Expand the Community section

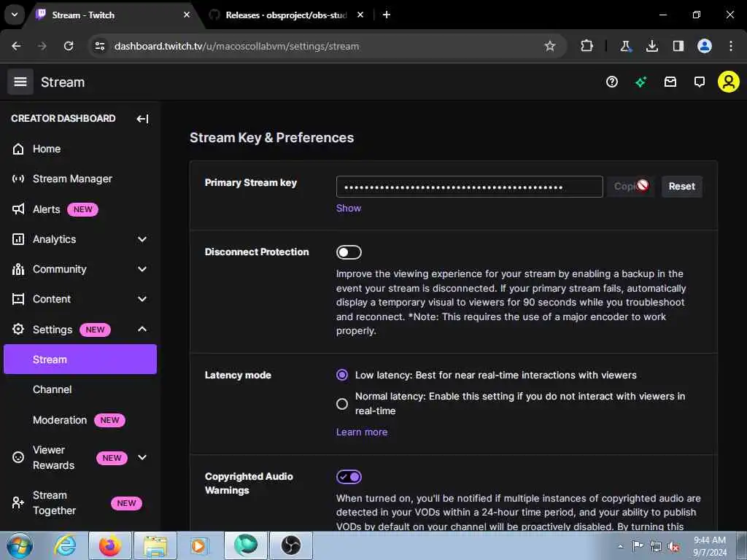(x=142, y=269)
